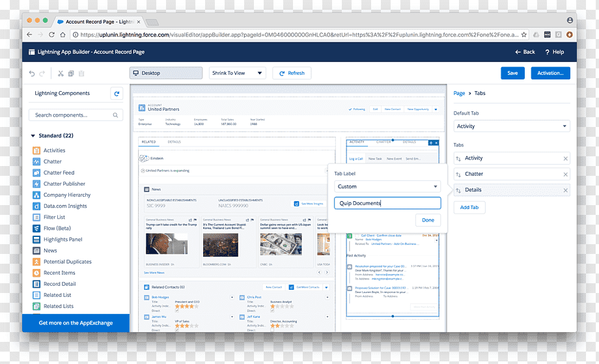Select the Potential Duplicates component icon

(36, 262)
